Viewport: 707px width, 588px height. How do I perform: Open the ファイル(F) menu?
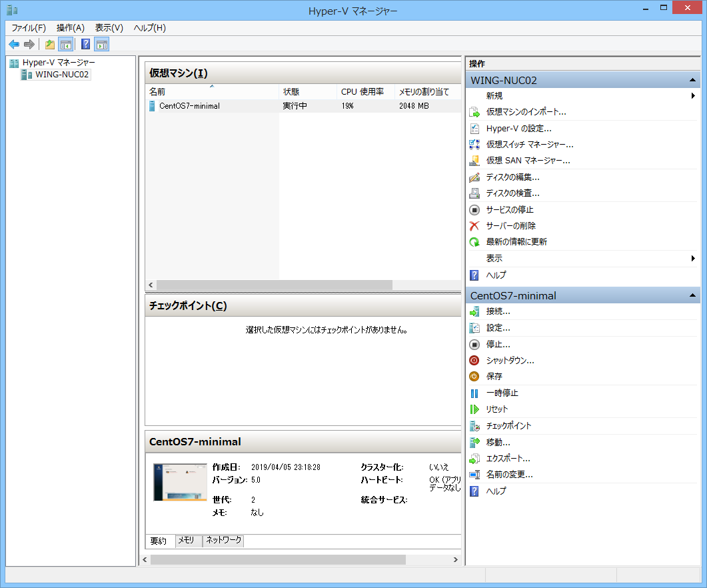click(29, 28)
